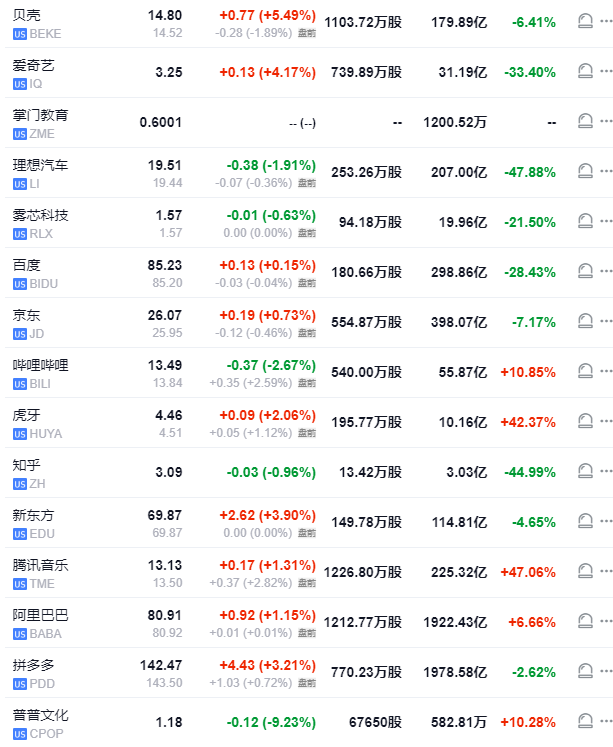Click change +4.43 (+3.21%)
Screen dimensions: 613x747
click(268, 666)
